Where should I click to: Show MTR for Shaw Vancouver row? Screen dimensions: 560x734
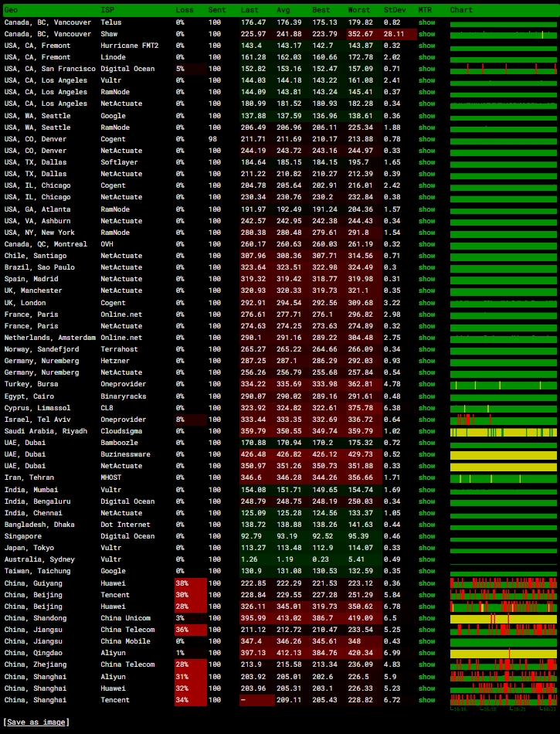click(x=426, y=34)
